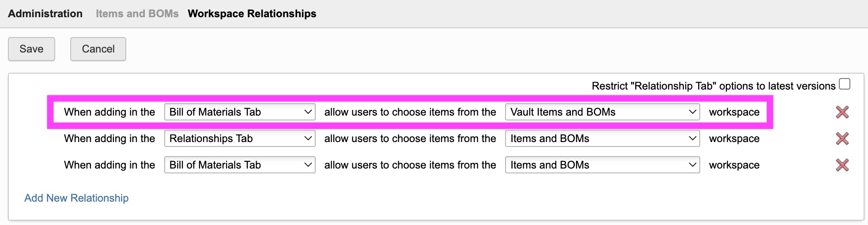Open the Bill of Materials Tab dropdown in the third row

click(x=240, y=165)
